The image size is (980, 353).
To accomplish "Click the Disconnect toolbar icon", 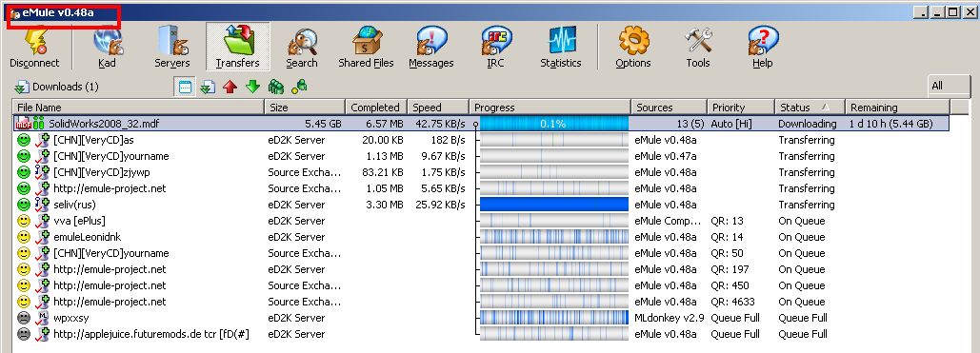I will pyautogui.click(x=34, y=47).
